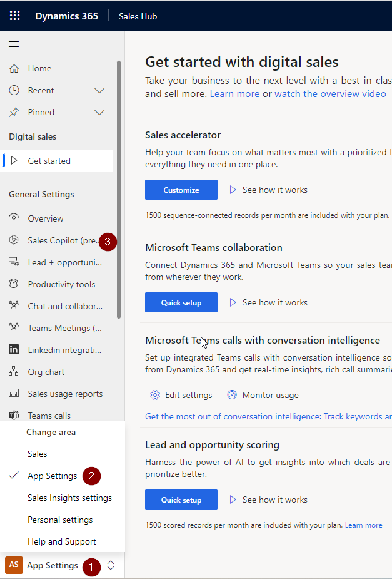Click the AS area avatar tile
392x579 pixels.
14,565
